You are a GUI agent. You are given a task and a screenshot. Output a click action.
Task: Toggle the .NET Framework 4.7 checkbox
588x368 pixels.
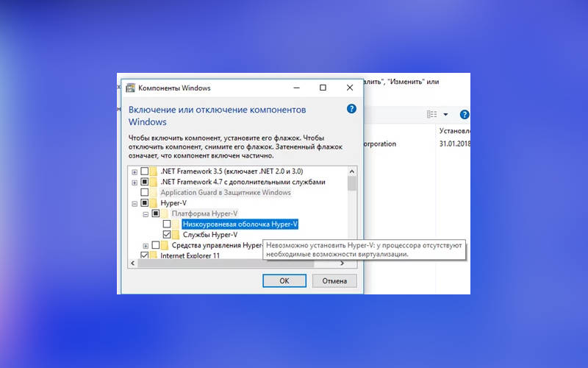point(144,182)
